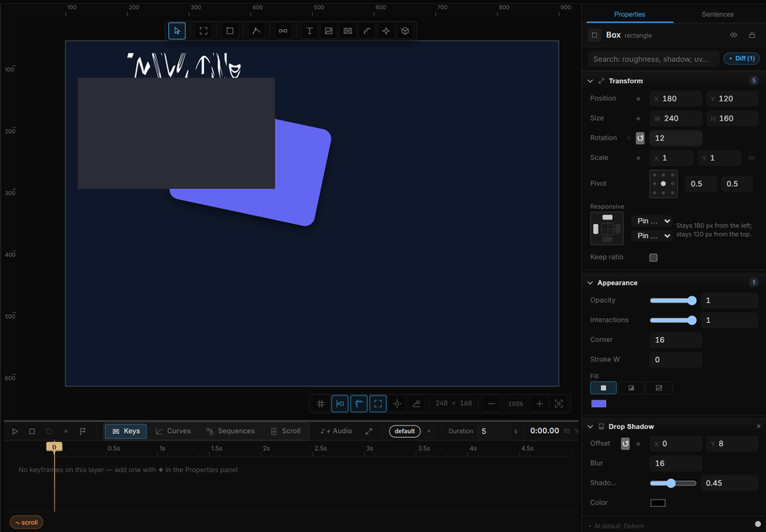This screenshot has width=766, height=532.
Task: Select the video clip tool
Action: [348, 31]
